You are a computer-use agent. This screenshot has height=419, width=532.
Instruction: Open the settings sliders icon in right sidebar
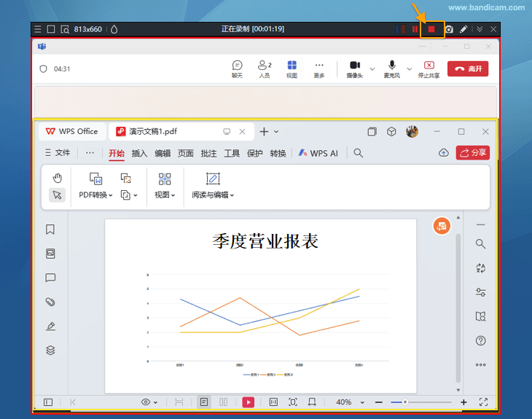click(x=480, y=292)
